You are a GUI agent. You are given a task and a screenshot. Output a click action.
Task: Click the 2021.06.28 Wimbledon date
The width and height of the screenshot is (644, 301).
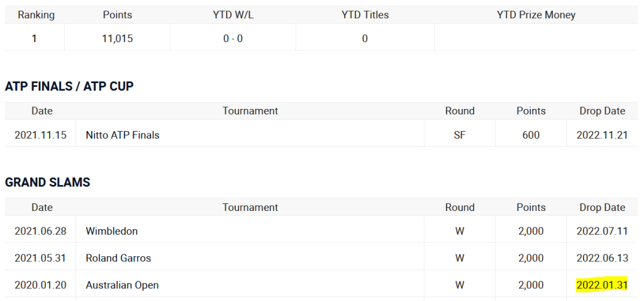coord(40,231)
